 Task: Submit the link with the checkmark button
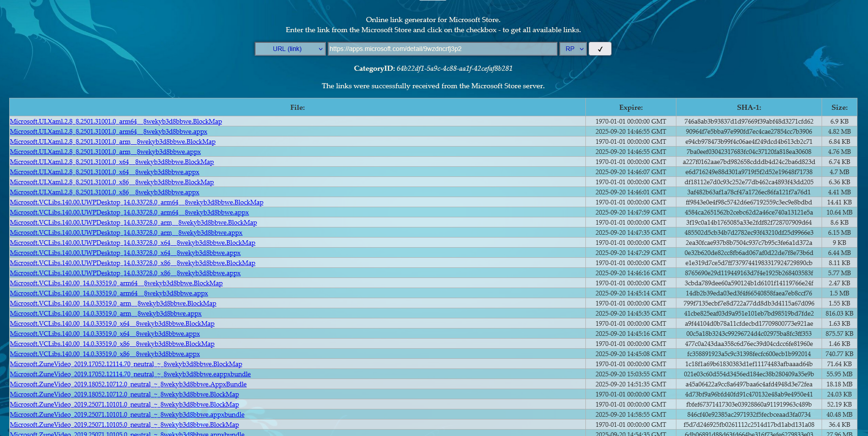pyautogui.click(x=600, y=49)
